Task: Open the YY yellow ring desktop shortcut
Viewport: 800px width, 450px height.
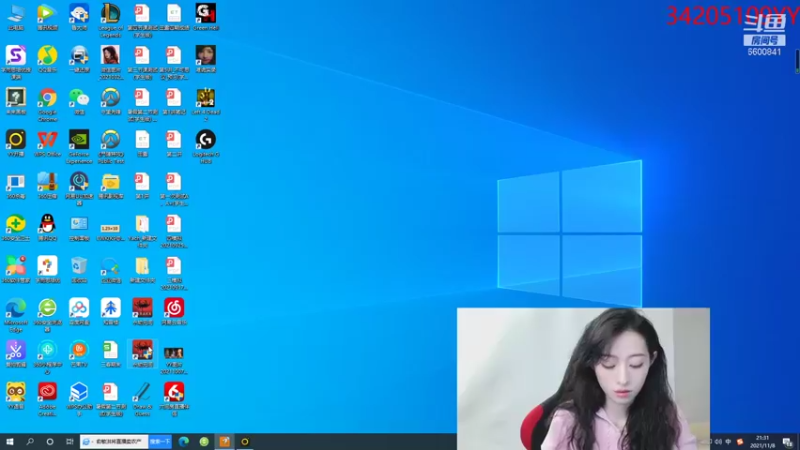Action: [x=16, y=143]
